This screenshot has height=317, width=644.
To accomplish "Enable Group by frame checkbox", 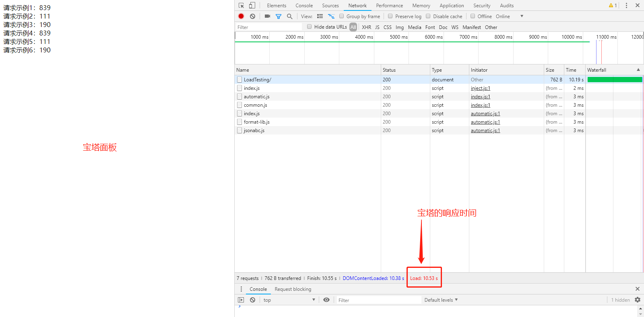I will [342, 16].
